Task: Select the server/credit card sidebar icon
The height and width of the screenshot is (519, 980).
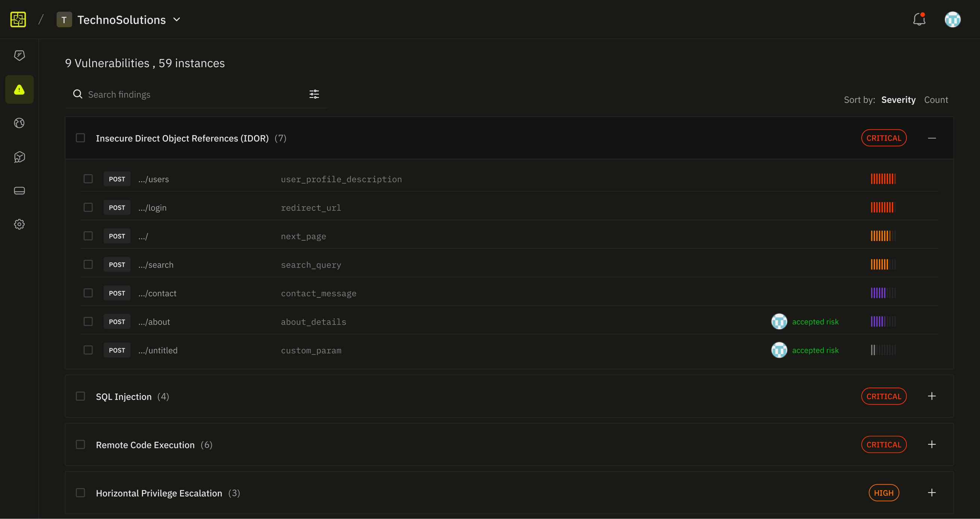Action: coord(19,190)
